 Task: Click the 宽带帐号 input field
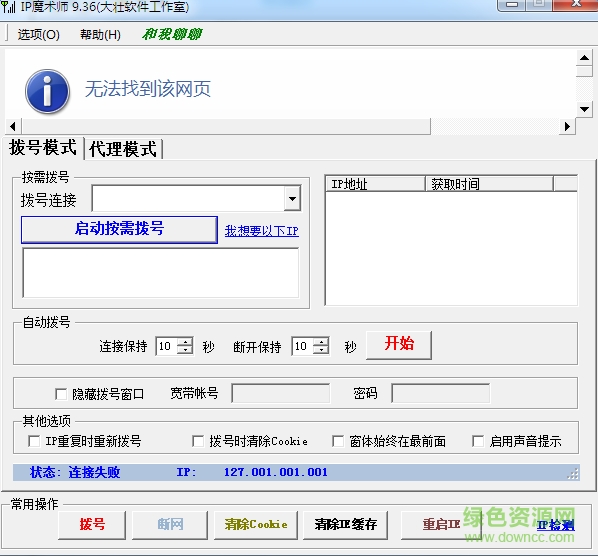tap(281, 393)
